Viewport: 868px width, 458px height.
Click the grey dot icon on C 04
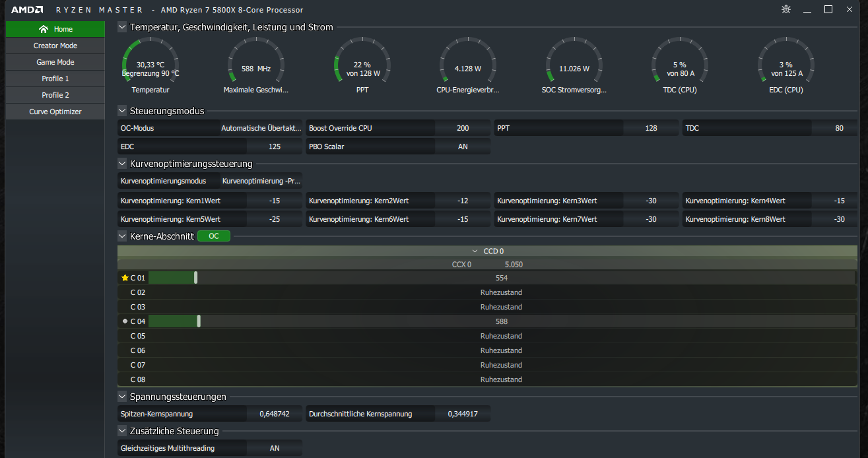point(125,321)
